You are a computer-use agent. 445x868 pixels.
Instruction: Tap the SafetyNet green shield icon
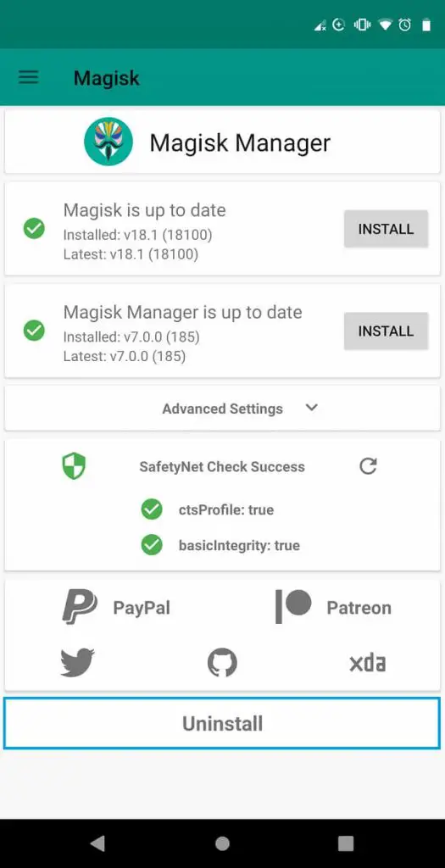point(75,465)
